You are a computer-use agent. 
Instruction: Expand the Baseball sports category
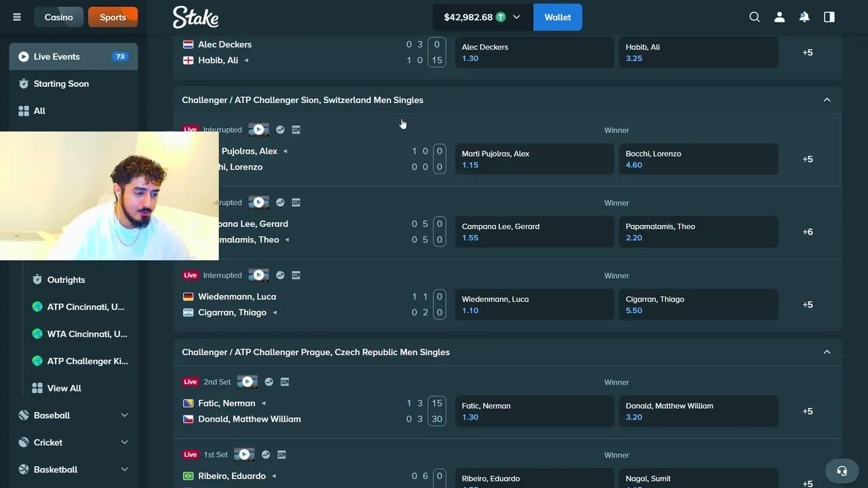(x=73, y=415)
